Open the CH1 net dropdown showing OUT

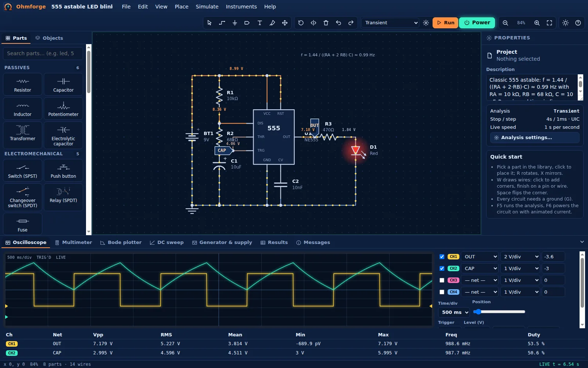[x=480, y=257]
